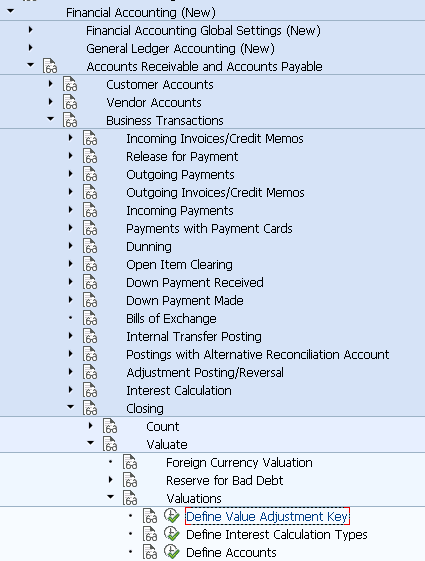Open documentation icon for Foreign Currency Valuation
The image size is (425, 561).
point(130,462)
